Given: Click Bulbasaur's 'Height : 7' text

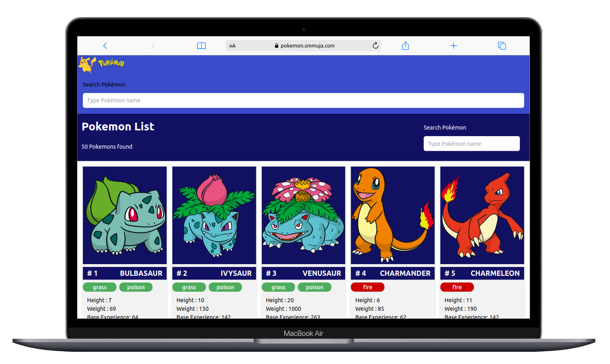Looking at the screenshot, I should tap(99, 300).
